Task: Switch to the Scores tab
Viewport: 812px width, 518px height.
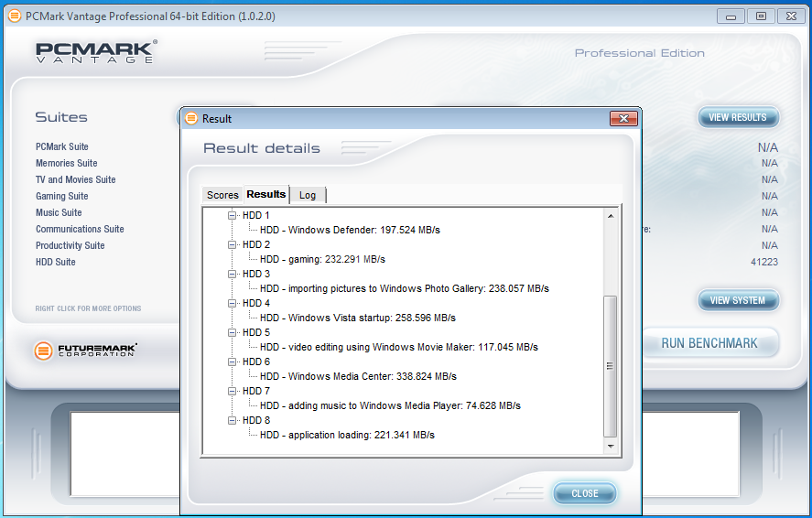Action: pyautogui.click(x=222, y=195)
